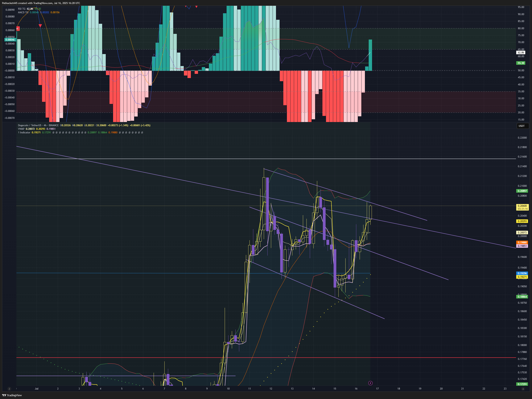
Task: Select the VWAP indicator legend label
Action: point(21,129)
